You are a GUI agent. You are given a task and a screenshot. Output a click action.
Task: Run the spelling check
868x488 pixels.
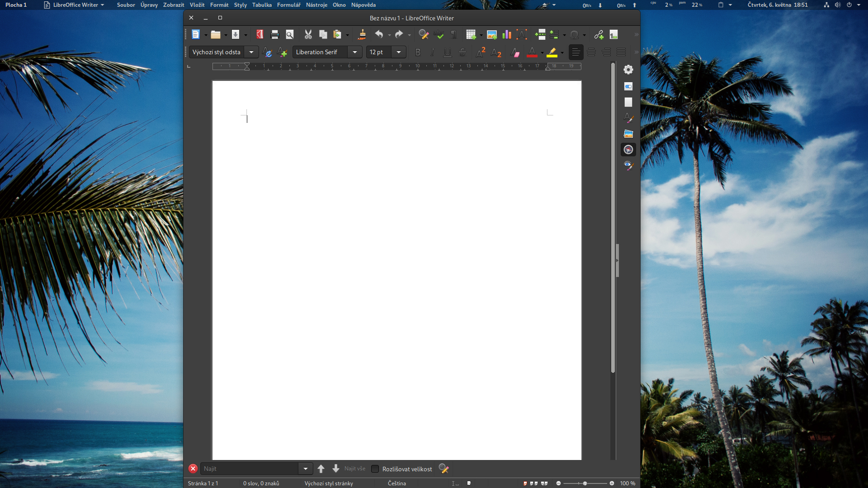439,34
